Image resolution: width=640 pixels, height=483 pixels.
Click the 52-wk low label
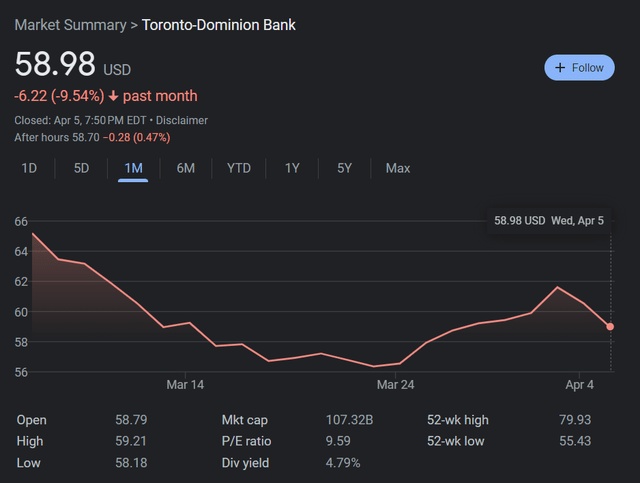point(456,441)
